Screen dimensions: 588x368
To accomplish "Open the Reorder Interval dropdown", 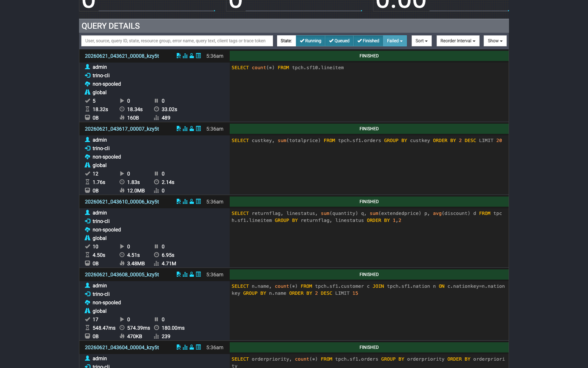I will [458, 41].
